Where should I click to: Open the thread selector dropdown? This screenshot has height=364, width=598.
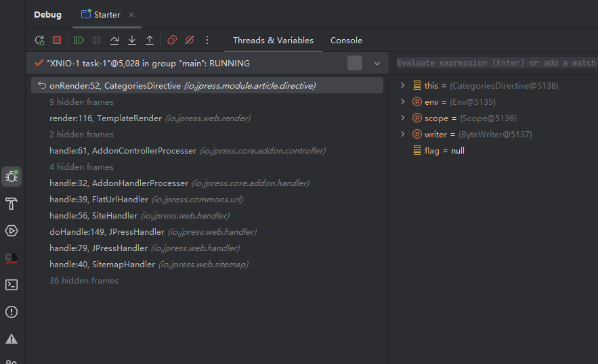tap(377, 64)
